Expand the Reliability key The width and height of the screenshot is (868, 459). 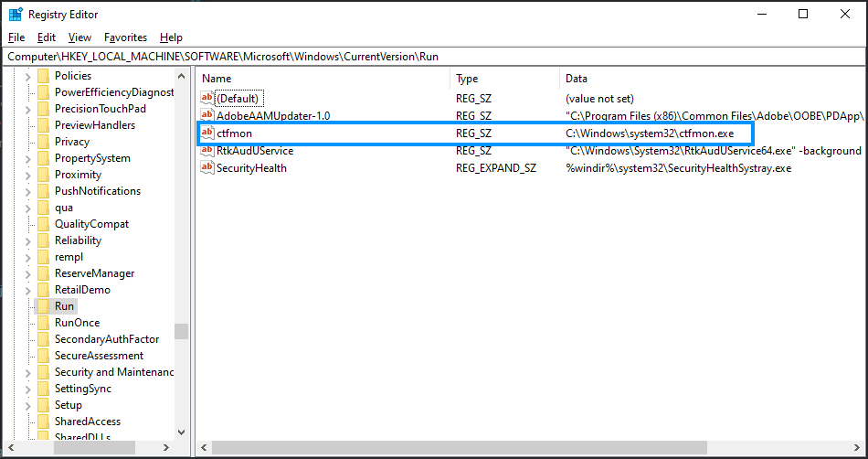(27, 240)
